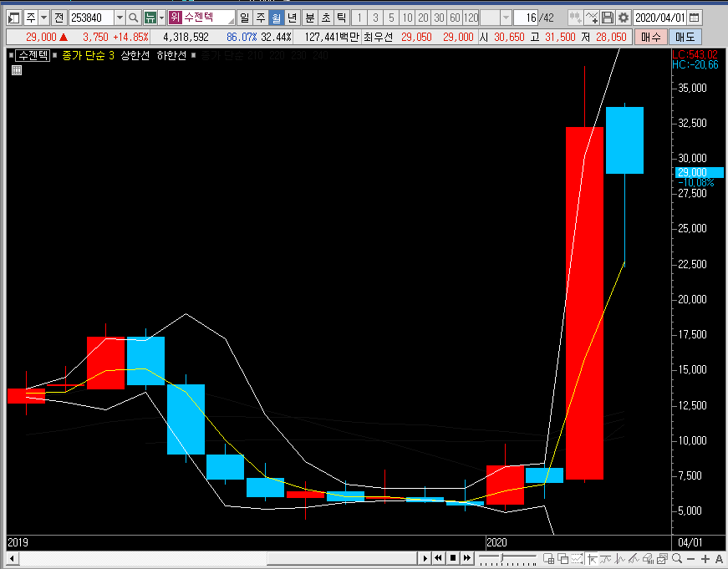The width and height of the screenshot is (728, 569).
Task: Click the rewind replay button
Action: coord(438,558)
